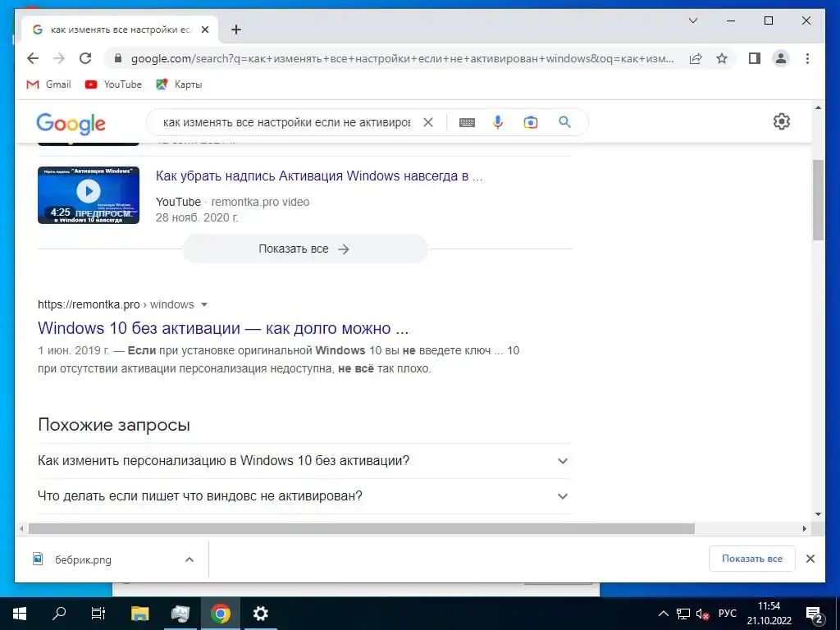Start voice search with the microphone
840x630 pixels.
(498, 122)
